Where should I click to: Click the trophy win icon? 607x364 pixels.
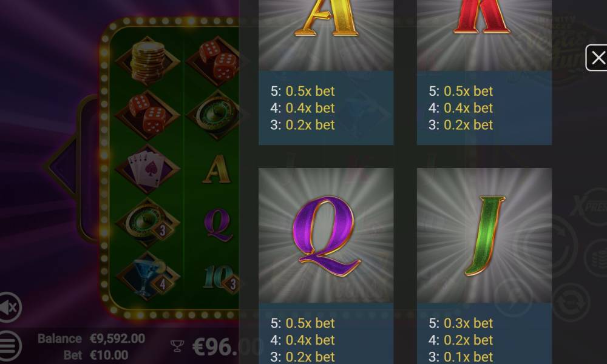click(x=177, y=346)
